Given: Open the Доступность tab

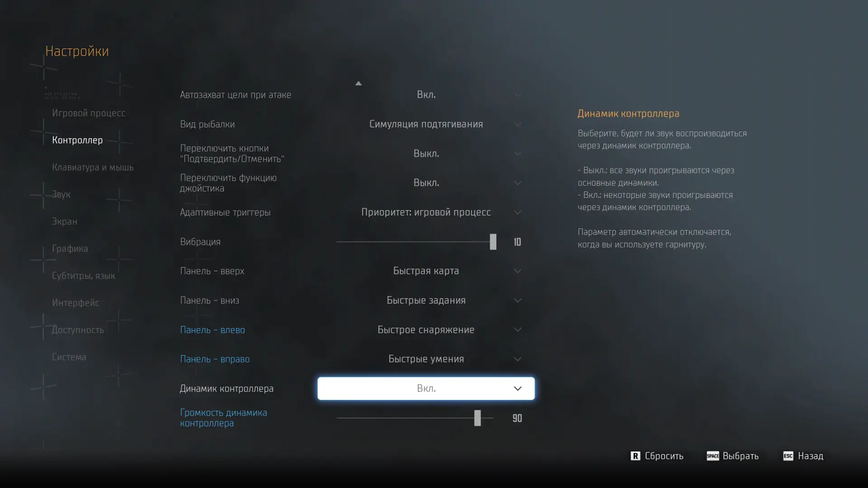Looking at the screenshot, I should coord(78,330).
